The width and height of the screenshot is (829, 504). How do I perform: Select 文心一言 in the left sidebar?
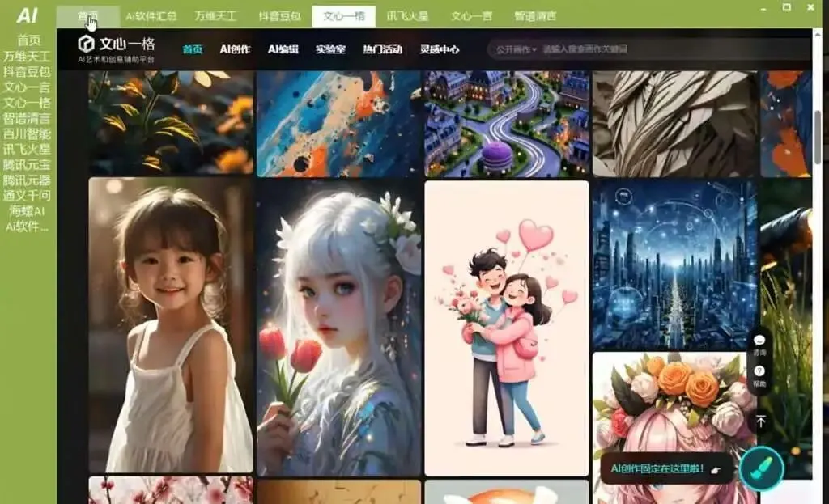click(x=27, y=87)
